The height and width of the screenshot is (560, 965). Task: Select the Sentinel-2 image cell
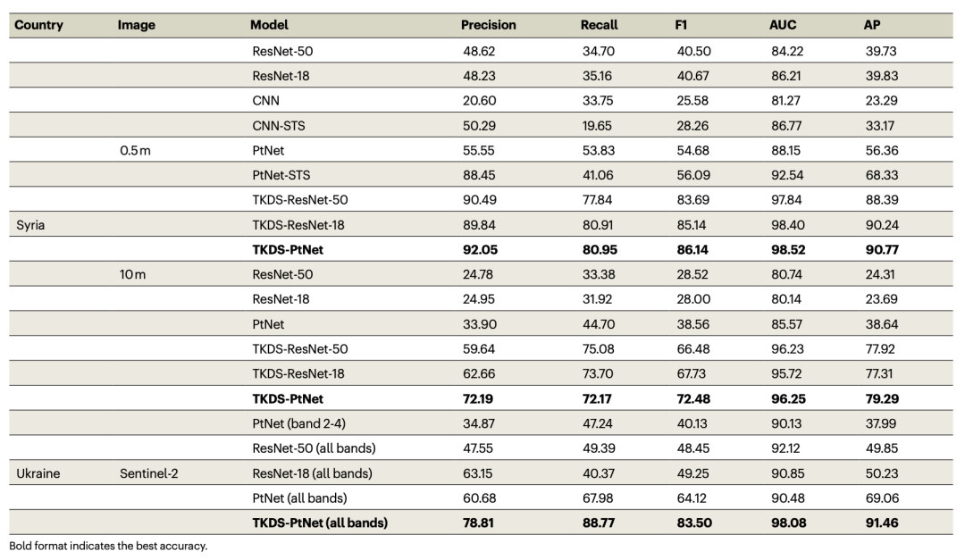(x=148, y=473)
